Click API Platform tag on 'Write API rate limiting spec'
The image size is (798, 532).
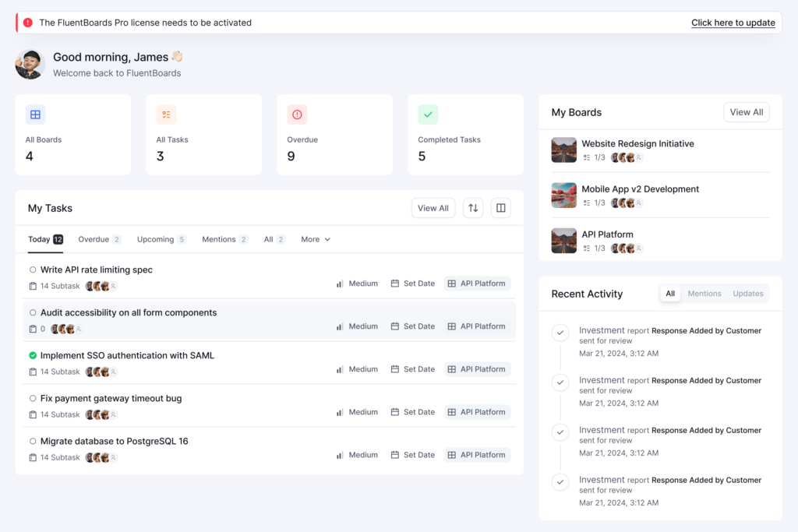[477, 284]
